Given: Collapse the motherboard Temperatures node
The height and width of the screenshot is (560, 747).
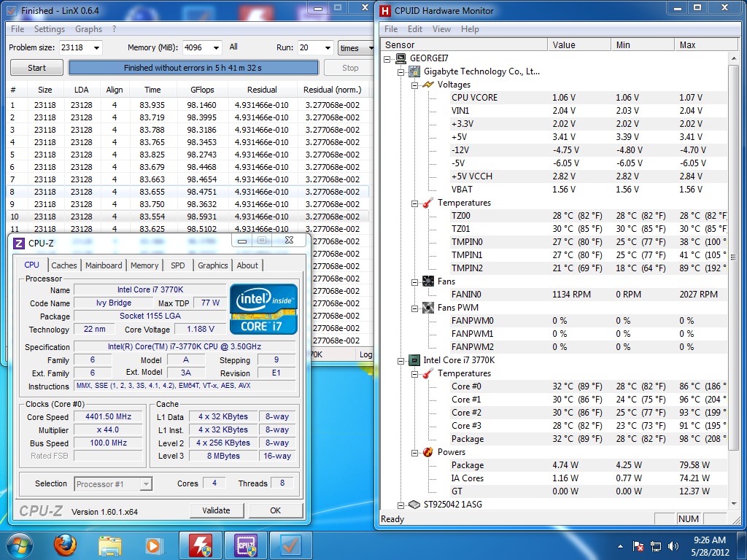Looking at the screenshot, I should click(414, 203).
